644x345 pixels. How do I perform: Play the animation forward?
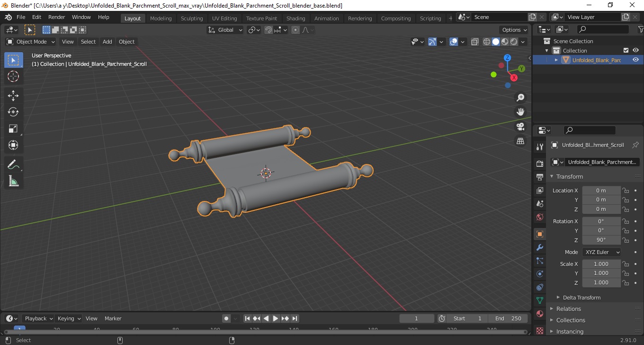pos(276,318)
